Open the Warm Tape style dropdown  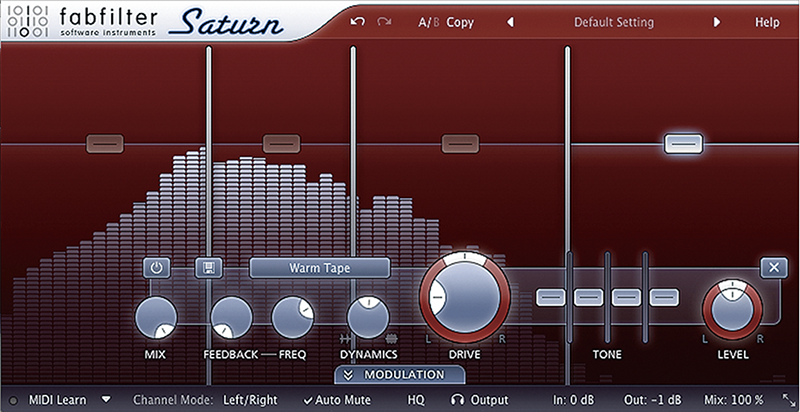(320, 268)
